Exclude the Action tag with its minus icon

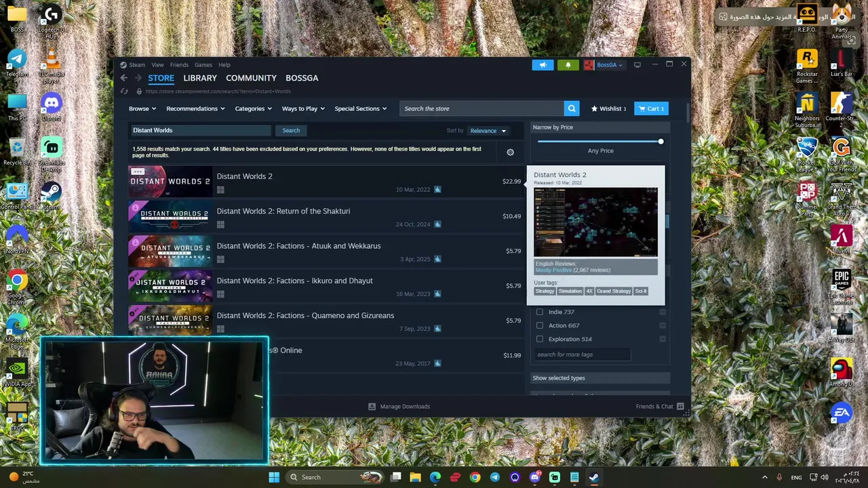click(663, 325)
